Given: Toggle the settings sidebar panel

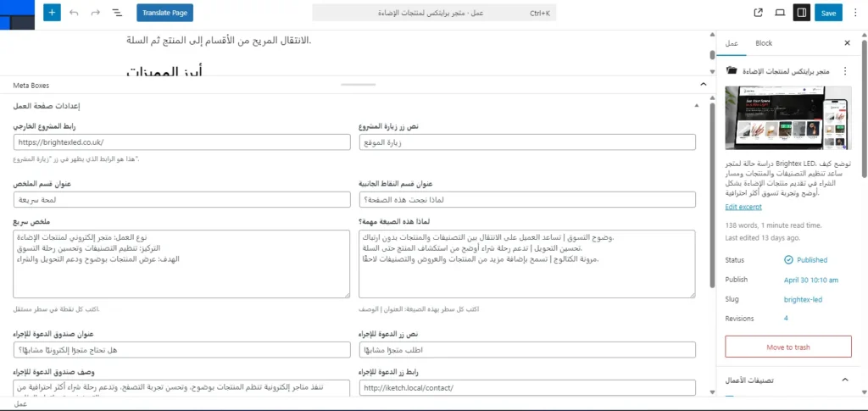Looking at the screenshot, I should pos(801,12).
